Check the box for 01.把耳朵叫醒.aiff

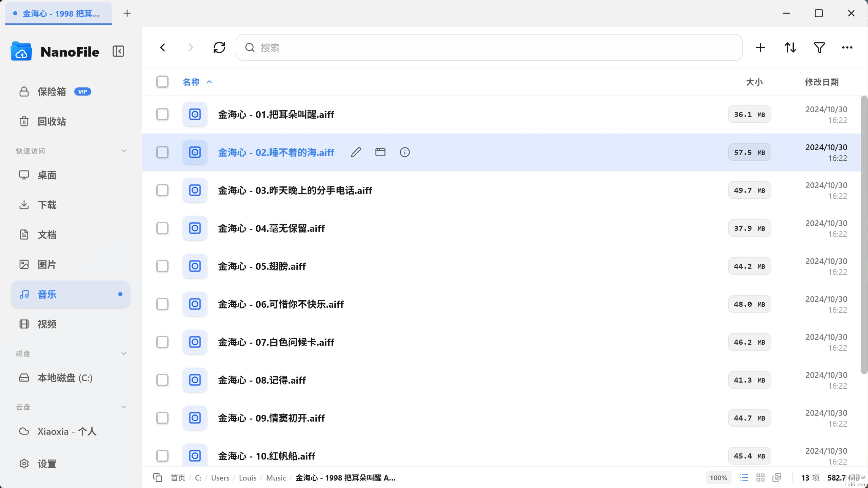click(162, 114)
